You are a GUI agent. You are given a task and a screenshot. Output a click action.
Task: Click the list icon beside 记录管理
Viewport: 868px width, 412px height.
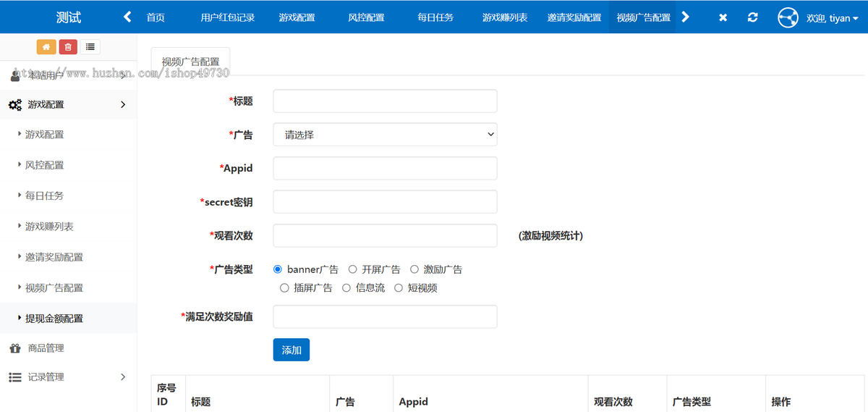click(15, 377)
